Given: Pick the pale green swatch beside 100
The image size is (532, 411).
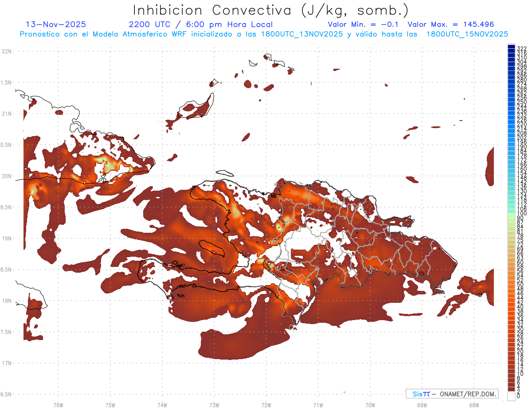Looking at the screenshot, I should [x=512, y=216].
